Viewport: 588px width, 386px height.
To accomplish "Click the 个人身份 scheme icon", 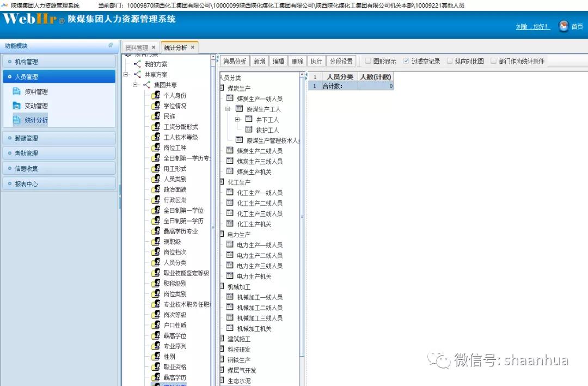I will tap(156, 95).
